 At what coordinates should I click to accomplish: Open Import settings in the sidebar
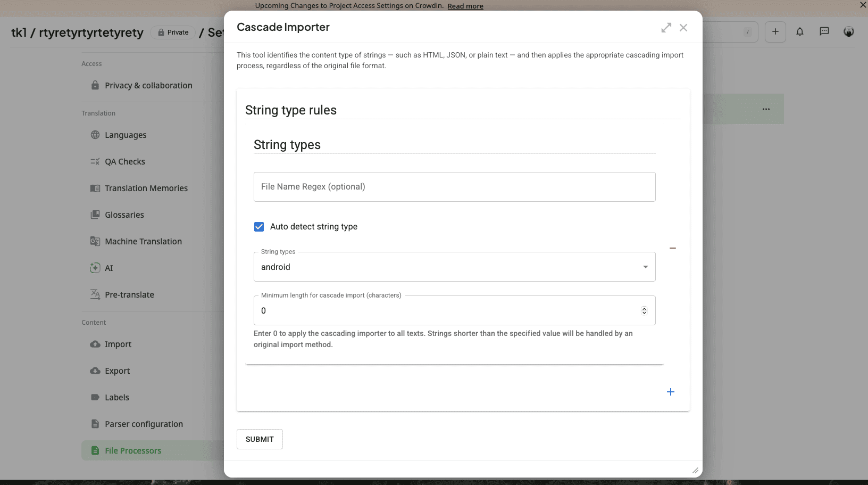pyautogui.click(x=118, y=344)
